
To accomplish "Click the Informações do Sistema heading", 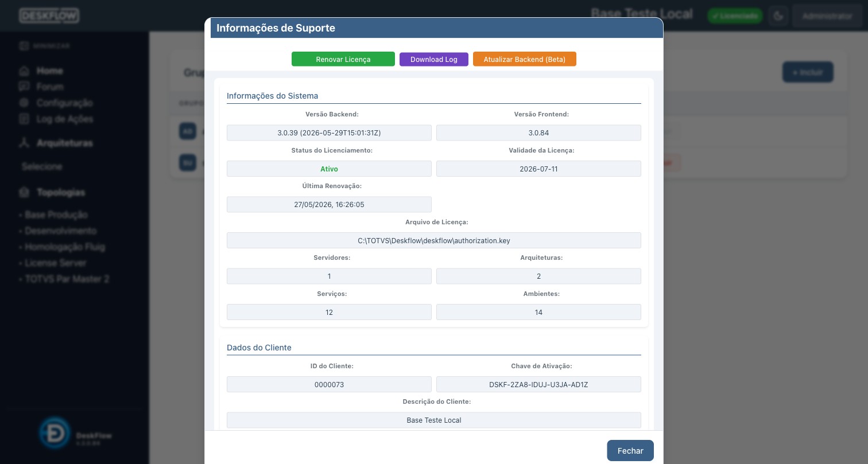I will (272, 96).
